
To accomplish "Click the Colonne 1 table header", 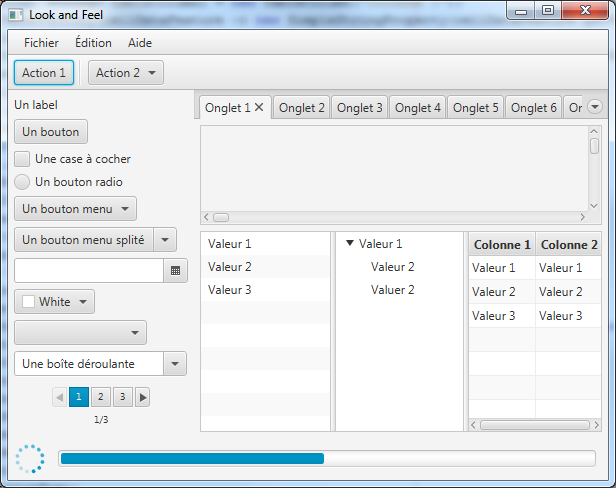I will tap(502, 245).
